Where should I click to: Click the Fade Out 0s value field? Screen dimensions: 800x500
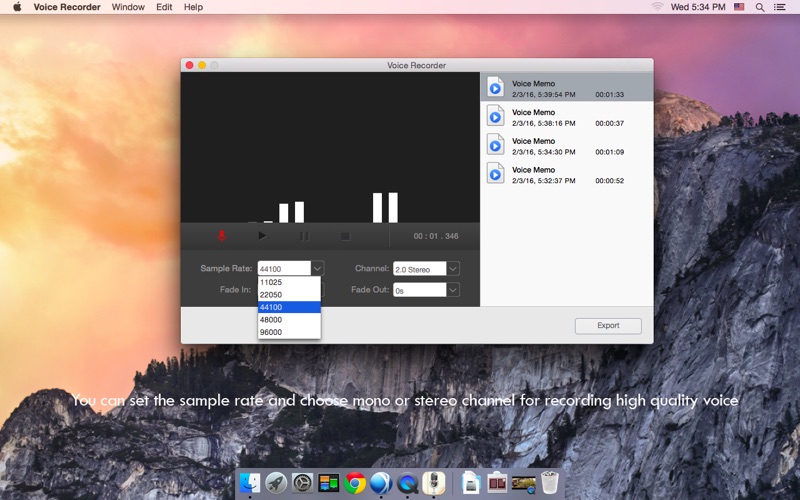[x=419, y=290]
